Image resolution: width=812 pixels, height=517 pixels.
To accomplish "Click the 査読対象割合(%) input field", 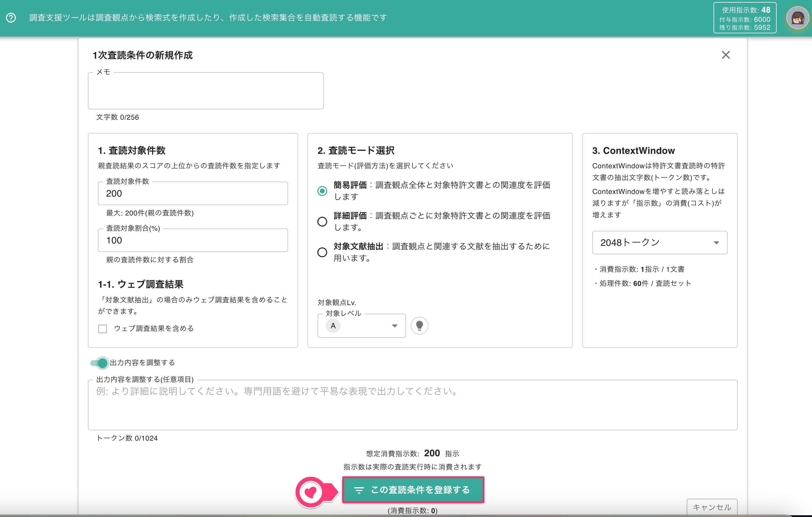I will (x=193, y=240).
